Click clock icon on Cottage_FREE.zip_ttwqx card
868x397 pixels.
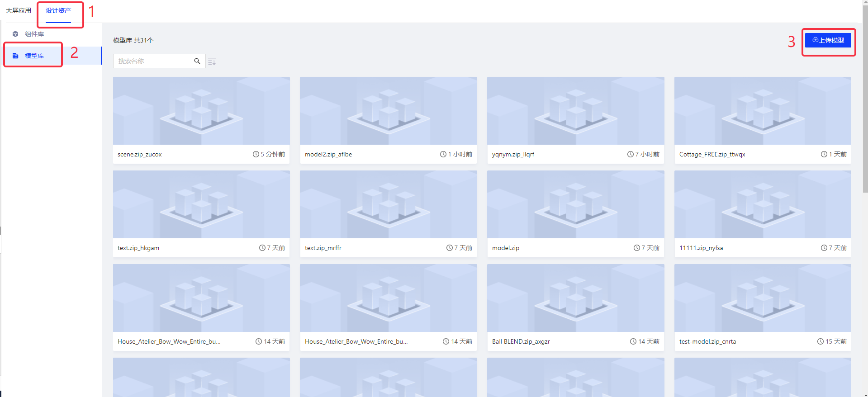click(x=824, y=154)
